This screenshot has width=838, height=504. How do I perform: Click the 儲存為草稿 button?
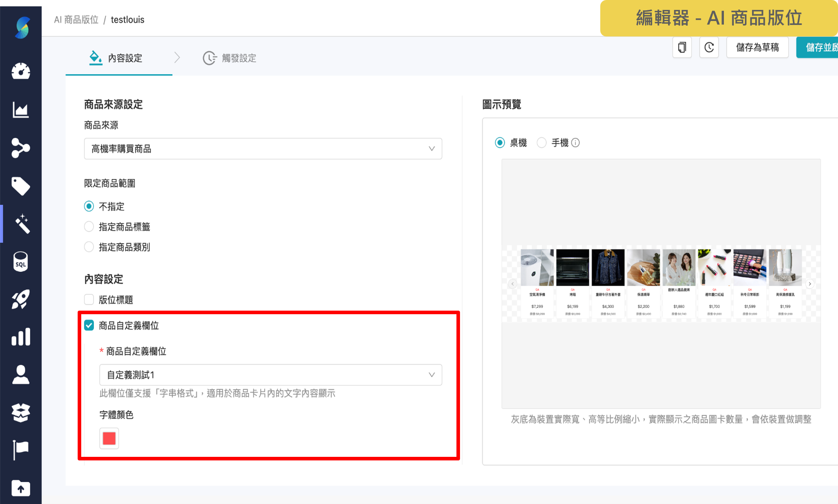757,47
